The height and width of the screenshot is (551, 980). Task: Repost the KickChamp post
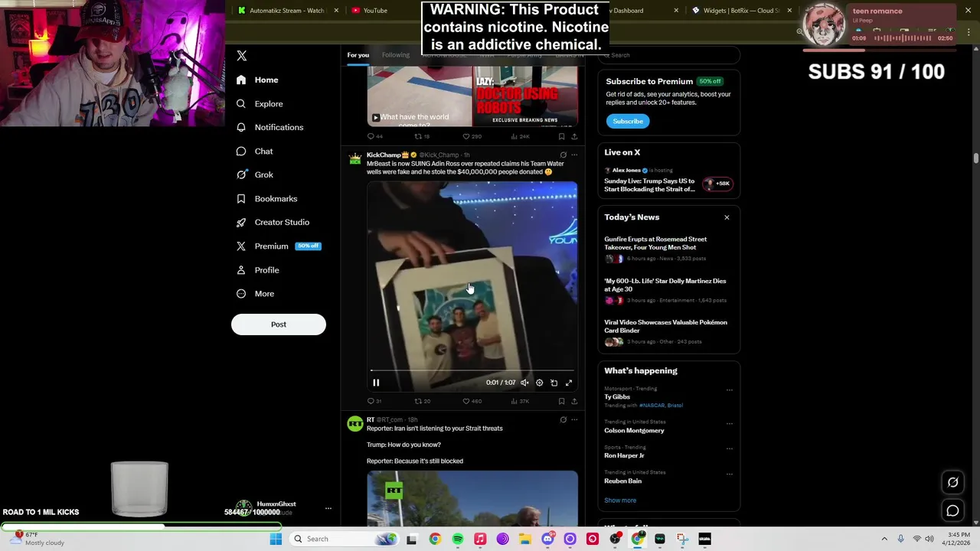422,401
